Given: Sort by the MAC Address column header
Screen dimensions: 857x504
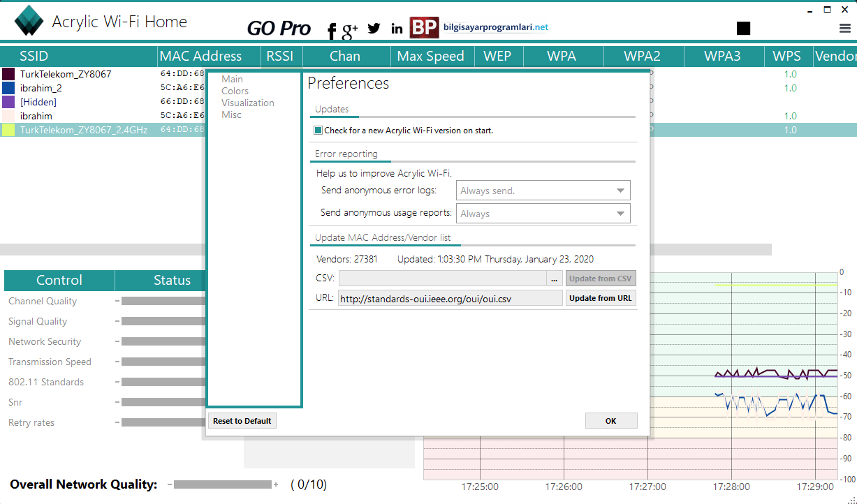Looking at the screenshot, I should click(x=210, y=56).
